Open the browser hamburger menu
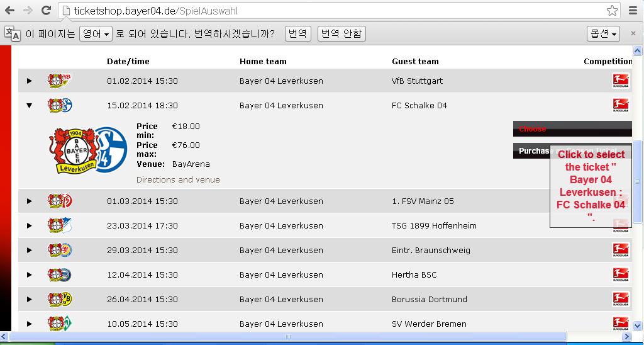The height and width of the screenshot is (345, 644). 633,11
